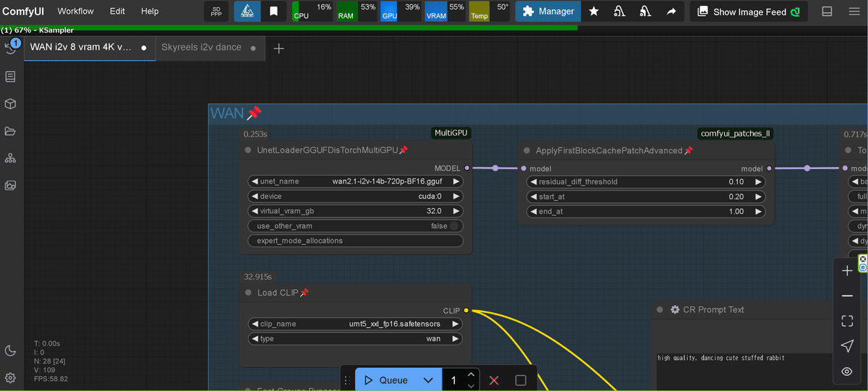
Task: Open clip_name selector umt5_xxl_fp16
Action: (355, 324)
